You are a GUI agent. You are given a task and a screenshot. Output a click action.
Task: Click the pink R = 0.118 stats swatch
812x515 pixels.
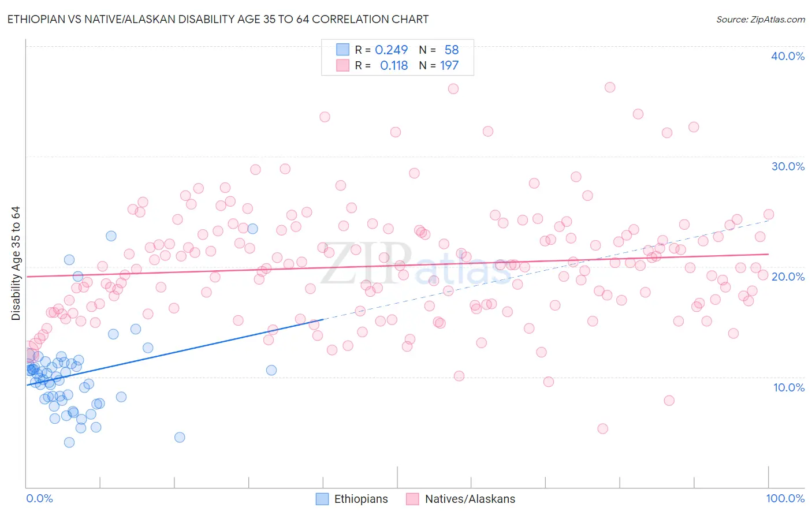[343, 65]
